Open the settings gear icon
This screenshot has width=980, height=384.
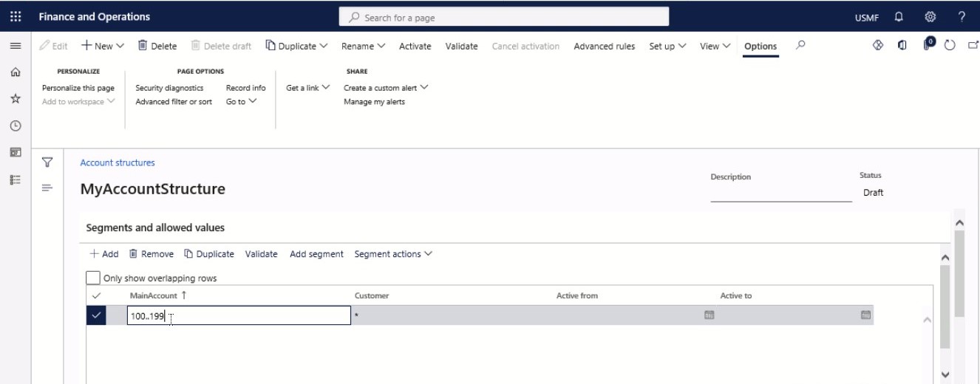pos(930,16)
